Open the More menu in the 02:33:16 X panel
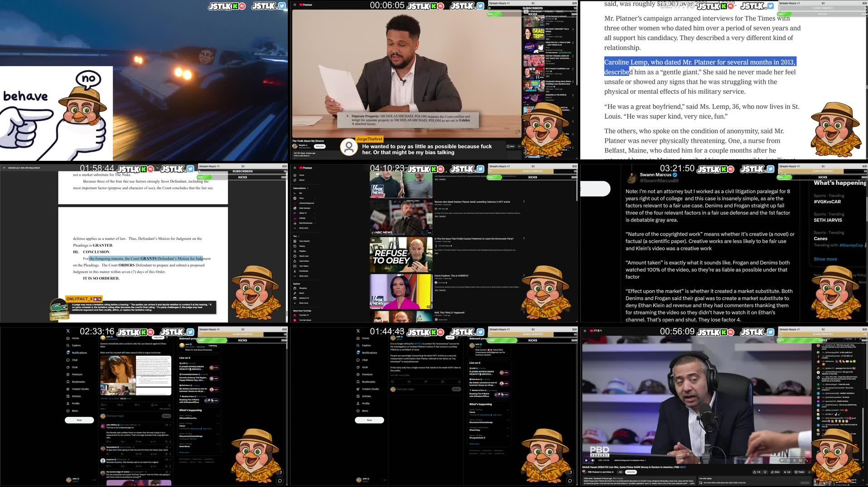 [x=72, y=410]
